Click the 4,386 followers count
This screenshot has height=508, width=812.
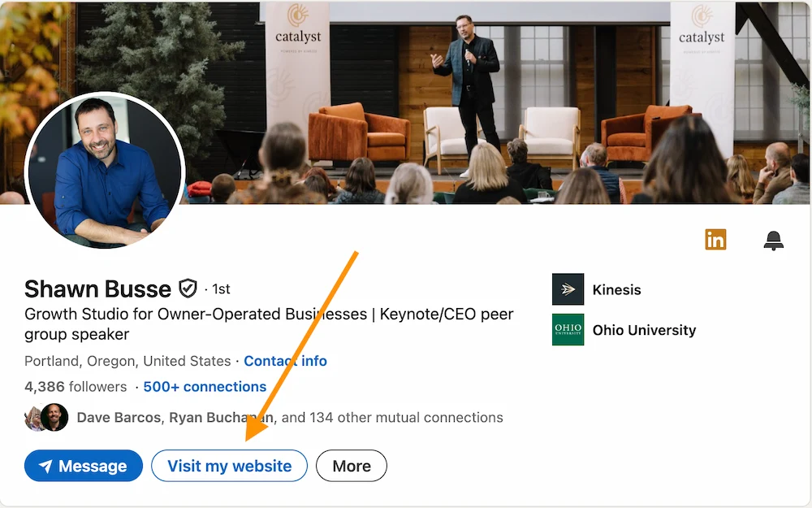pos(76,387)
